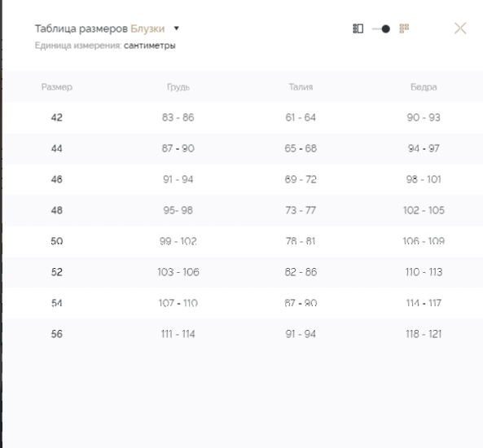Select size 50 row
The height and width of the screenshot is (448, 483).
(243, 241)
